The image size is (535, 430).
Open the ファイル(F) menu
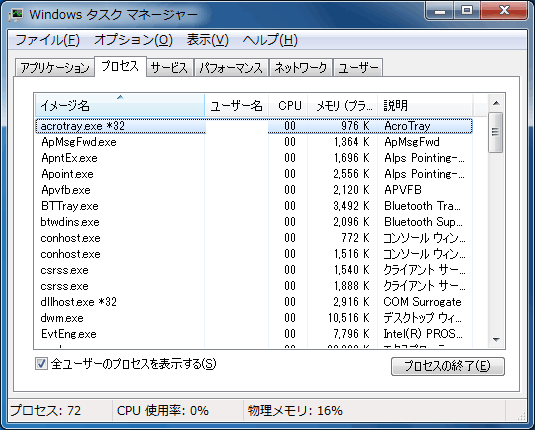[47, 40]
